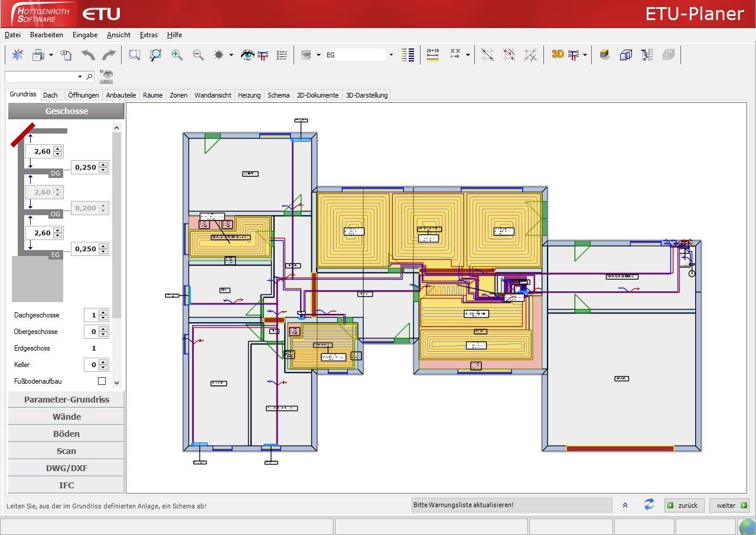
Task: Open the Extras menu
Action: point(148,35)
